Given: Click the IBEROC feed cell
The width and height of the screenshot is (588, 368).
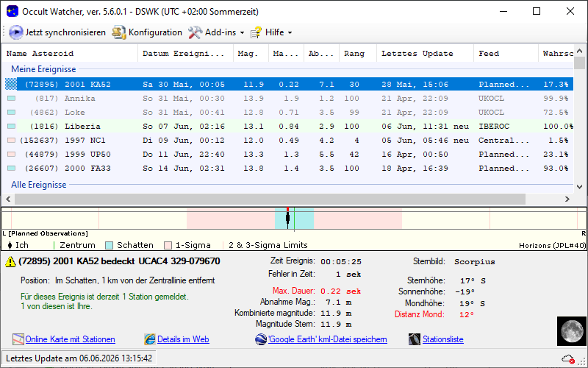Looking at the screenshot, I should 494,127.
